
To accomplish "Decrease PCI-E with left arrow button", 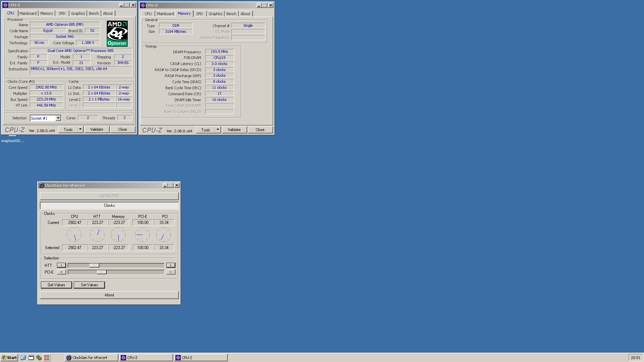I will 61,272.
